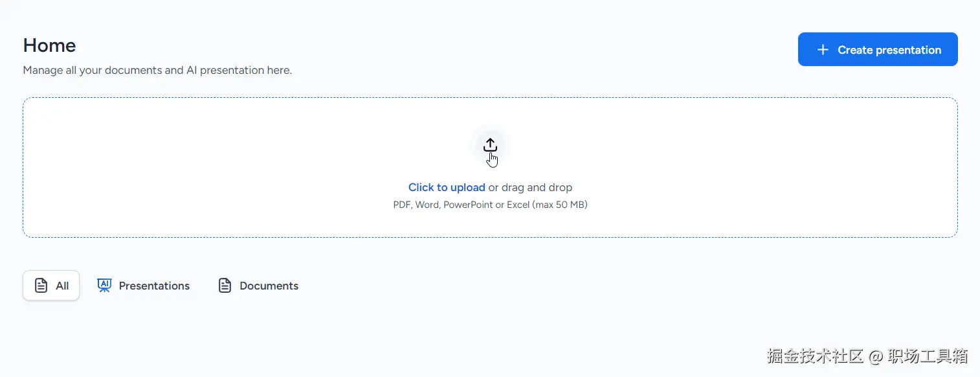This screenshot has width=980, height=377.
Task: Click the 'PDF, Word, PowerPoint or Excel' hint
Action: (490, 205)
